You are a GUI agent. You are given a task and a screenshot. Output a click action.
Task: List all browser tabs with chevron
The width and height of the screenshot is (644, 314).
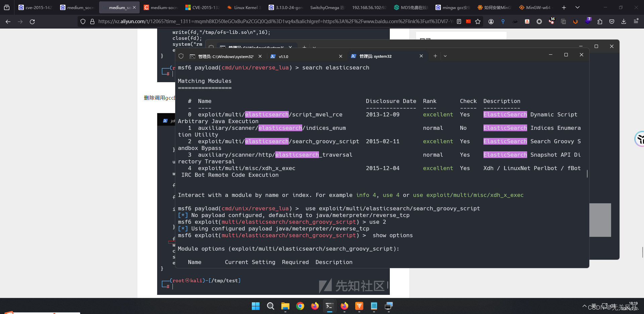[577, 7]
